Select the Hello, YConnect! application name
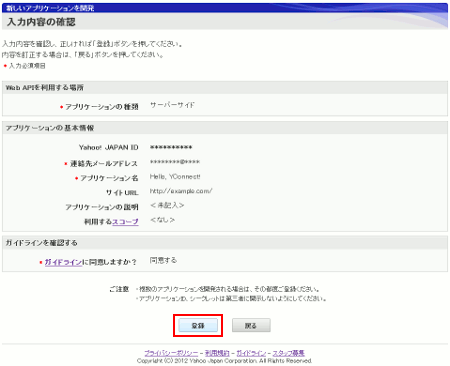This screenshot has height=366, width=450. [175, 177]
